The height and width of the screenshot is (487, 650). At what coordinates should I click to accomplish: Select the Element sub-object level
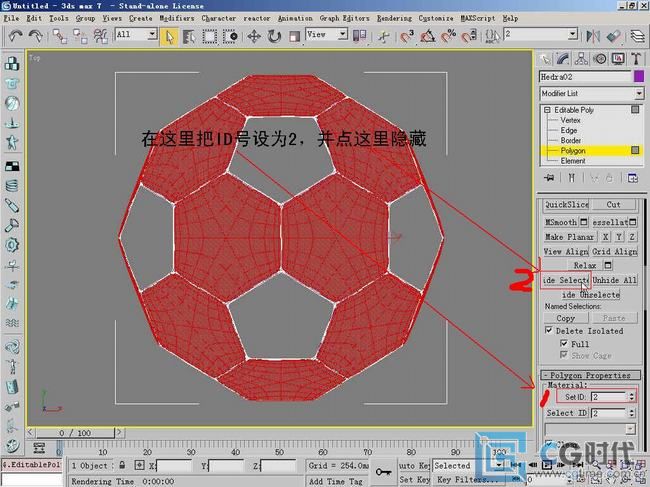point(573,160)
